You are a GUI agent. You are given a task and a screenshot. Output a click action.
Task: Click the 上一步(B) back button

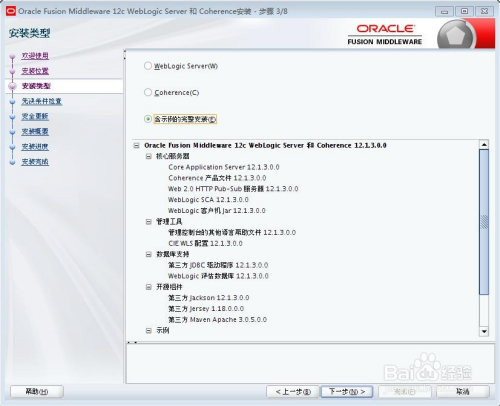tap(293, 392)
